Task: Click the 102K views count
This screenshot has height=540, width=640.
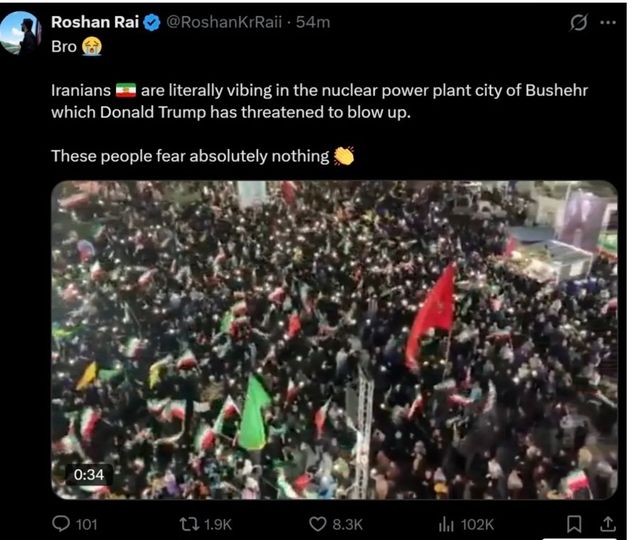Action: tap(477, 524)
